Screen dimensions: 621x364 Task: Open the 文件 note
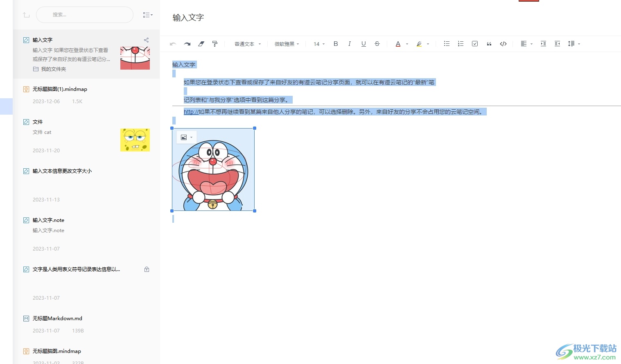coord(86,136)
